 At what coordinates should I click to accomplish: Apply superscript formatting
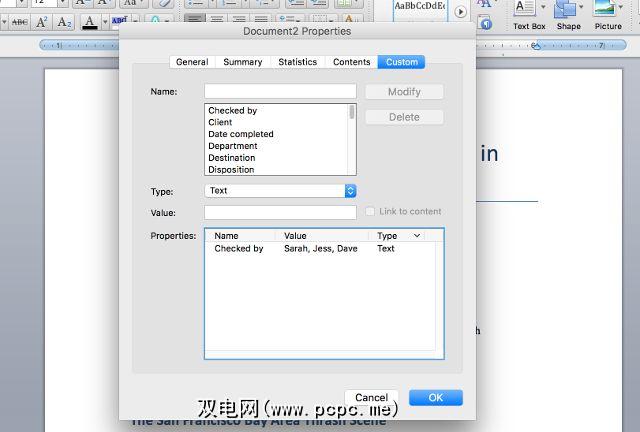tap(42, 22)
